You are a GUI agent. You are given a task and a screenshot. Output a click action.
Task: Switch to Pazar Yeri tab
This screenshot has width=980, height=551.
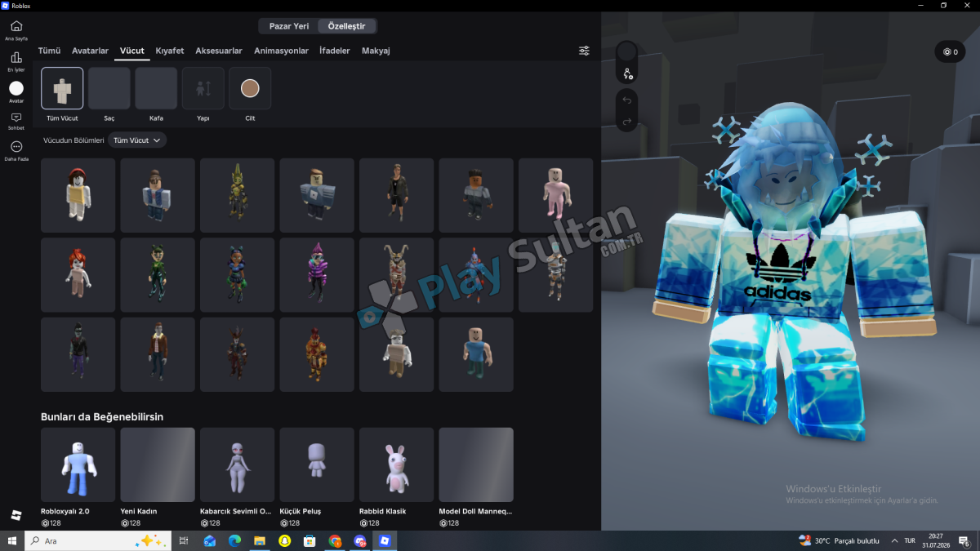pyautogui.click(x=289, y=26)
